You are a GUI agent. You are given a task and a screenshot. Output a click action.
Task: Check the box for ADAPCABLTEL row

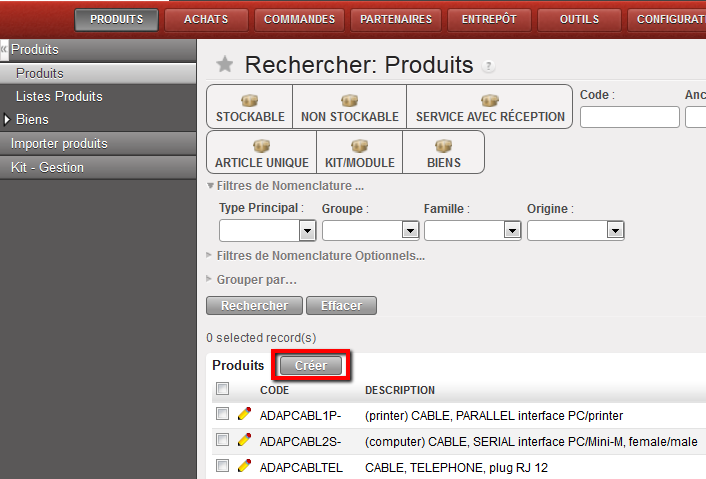[x=223, y=466]
